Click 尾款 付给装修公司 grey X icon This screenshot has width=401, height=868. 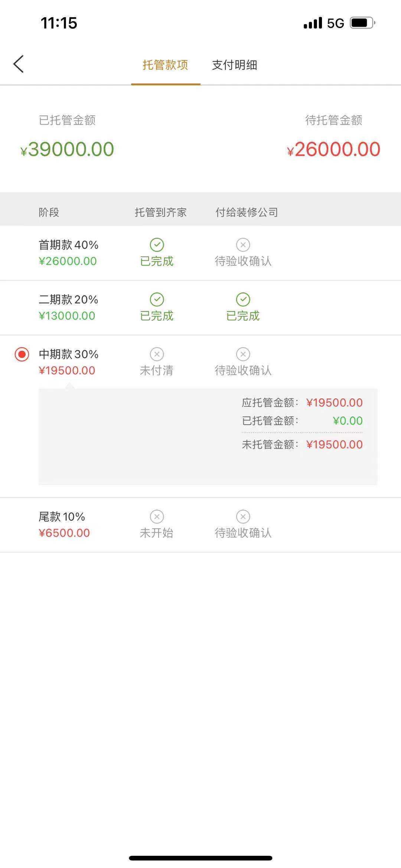pyautogui.click(x=243, y=517)
